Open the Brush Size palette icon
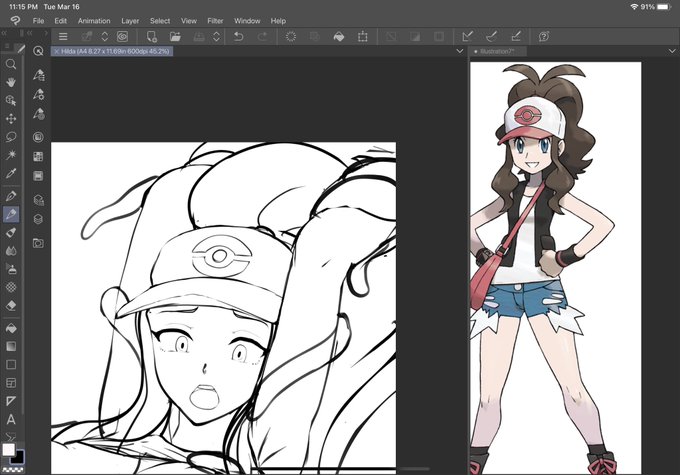The height and width of the screenshot is (475, 680). point(39,114)
